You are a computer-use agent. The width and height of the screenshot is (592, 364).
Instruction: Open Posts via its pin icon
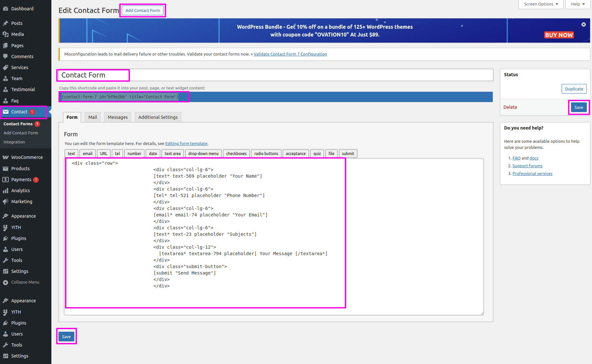coord(5,23)
